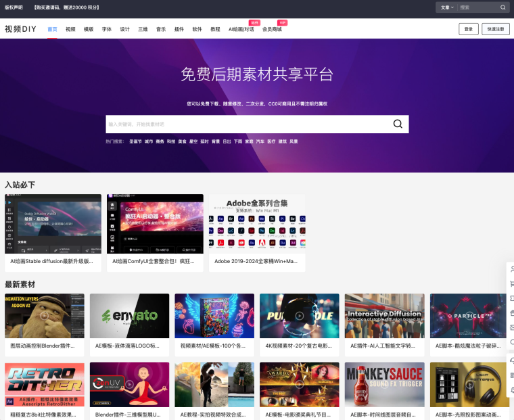Open the Stable Diffusion 绘世启动器 thumbnail
514x420 pixels.
point(53,224)
